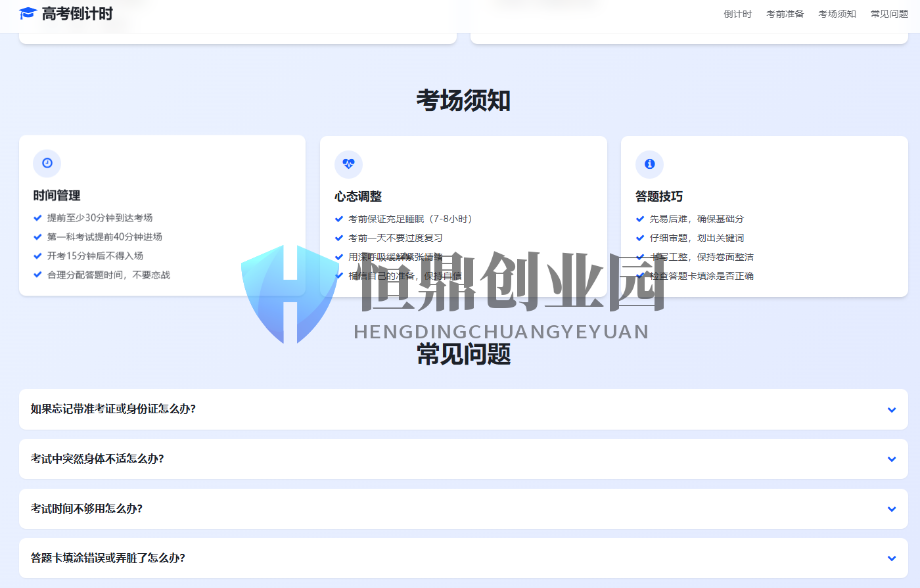
Task: Open the 考前准备 nav item
Action: 785,14
